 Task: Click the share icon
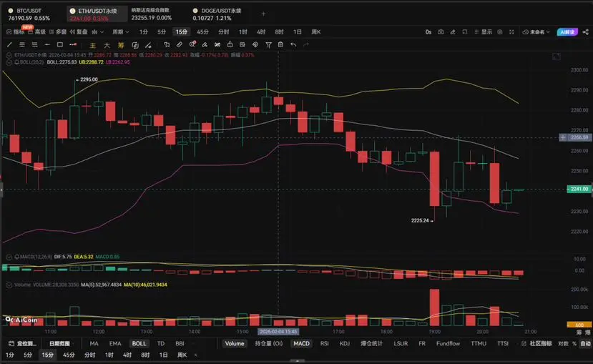click(x=586, y=31)
